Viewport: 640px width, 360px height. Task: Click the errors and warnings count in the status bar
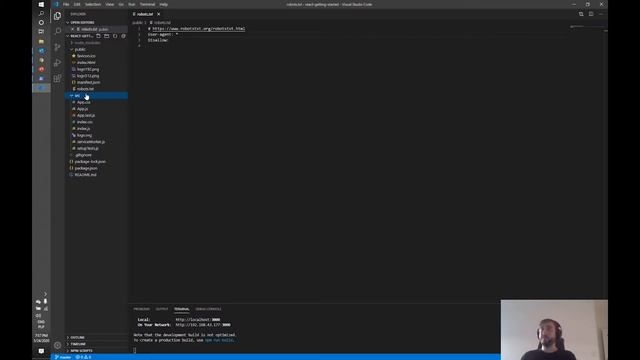point(84,357)
